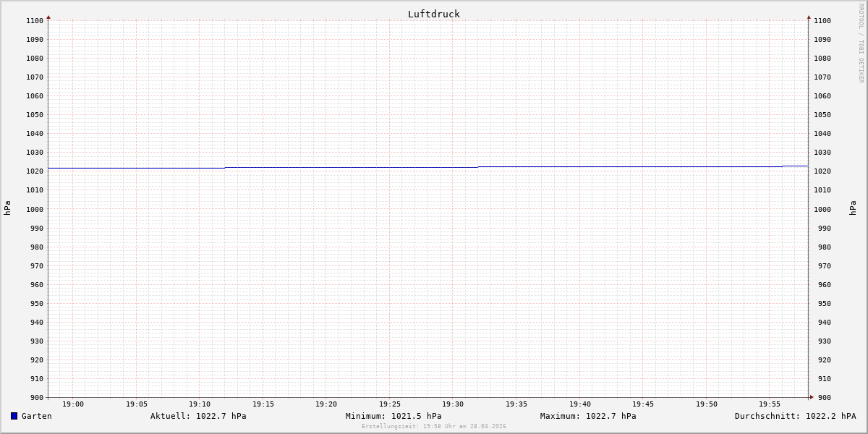Image resolution: width=868 pixels, height=434 pixels.
Task: Click the red arrow atop the right y-axis
Action: [809, 17]
